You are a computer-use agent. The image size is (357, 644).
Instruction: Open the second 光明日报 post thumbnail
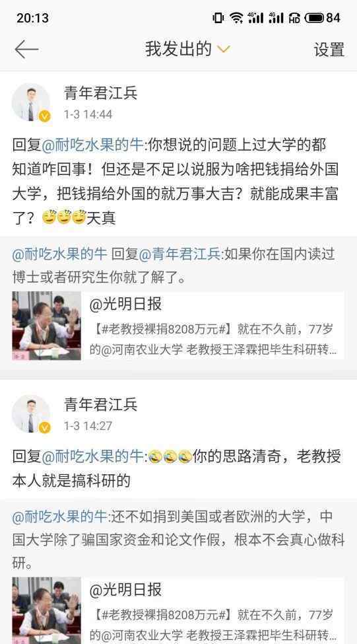point(47,611)
